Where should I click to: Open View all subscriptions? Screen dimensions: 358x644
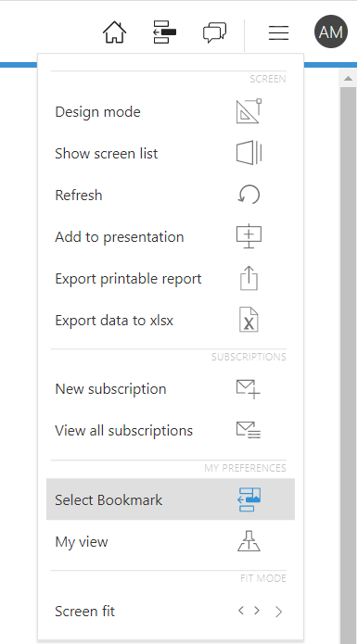171,431
